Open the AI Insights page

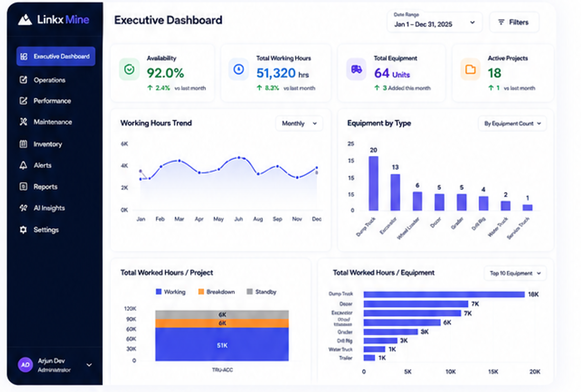point(49,208)
